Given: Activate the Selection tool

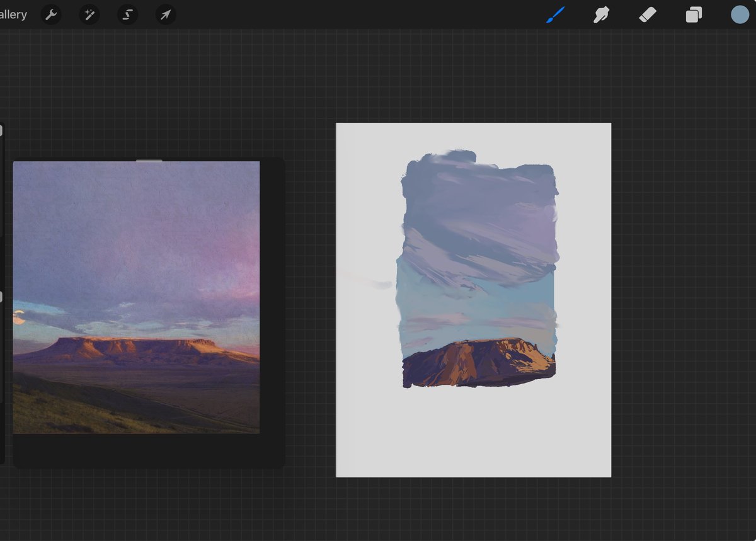Looking at the screenshot, I should (127, 14).
